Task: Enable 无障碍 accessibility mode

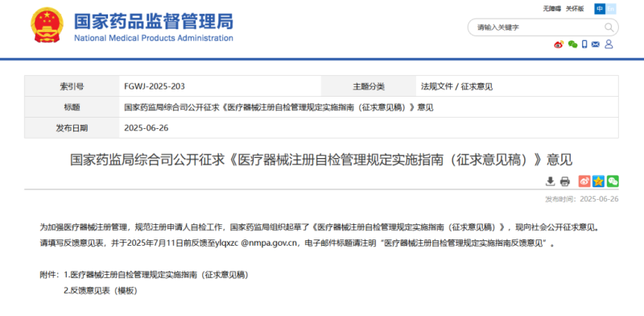Action: click(x=551, y=9)
